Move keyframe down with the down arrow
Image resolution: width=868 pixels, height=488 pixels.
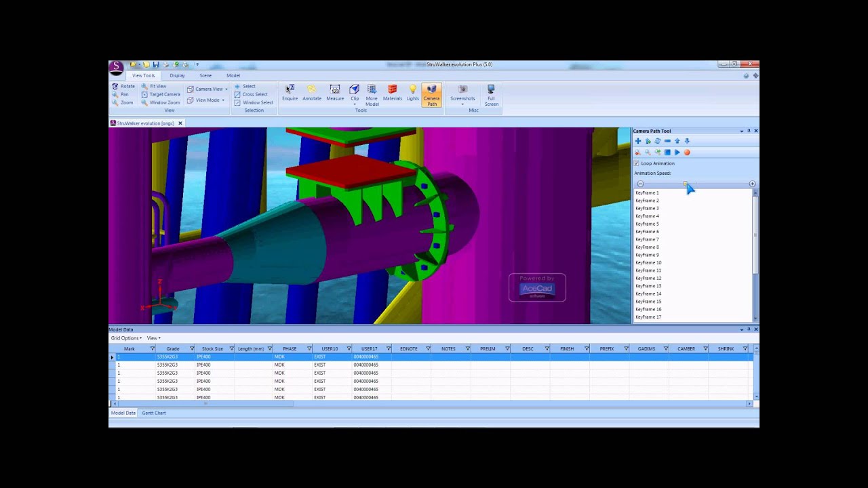[686, 141]
